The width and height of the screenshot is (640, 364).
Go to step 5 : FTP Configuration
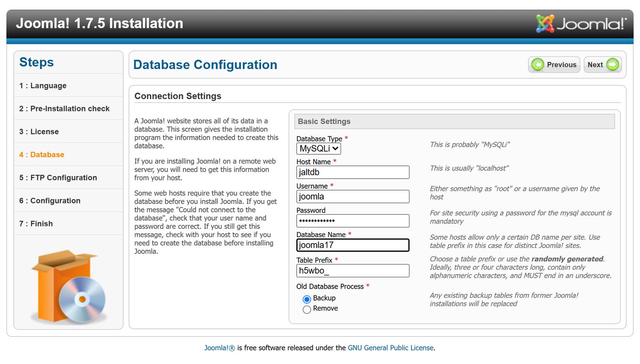69,177
